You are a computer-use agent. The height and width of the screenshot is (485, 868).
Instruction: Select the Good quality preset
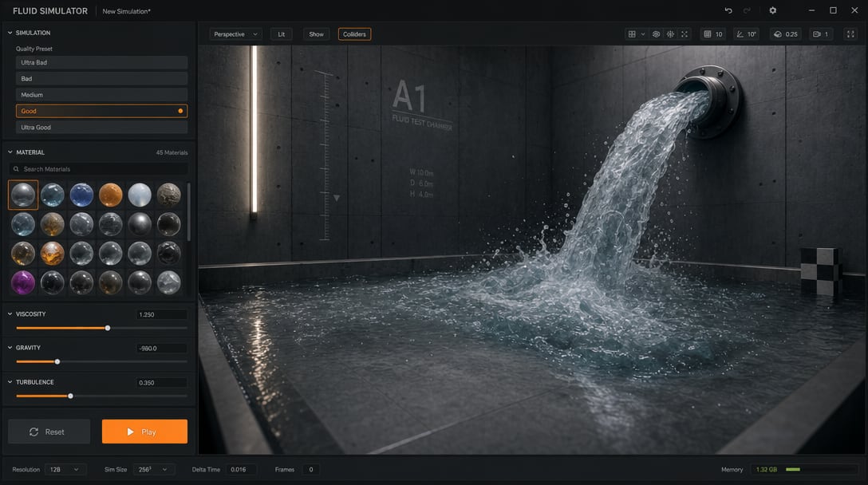click(101, 111)
